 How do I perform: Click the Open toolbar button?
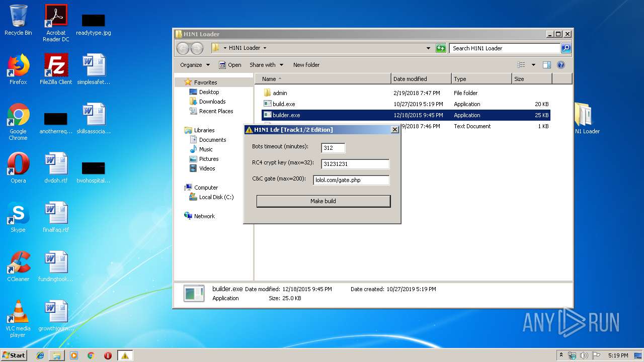(x=230, y=65)
